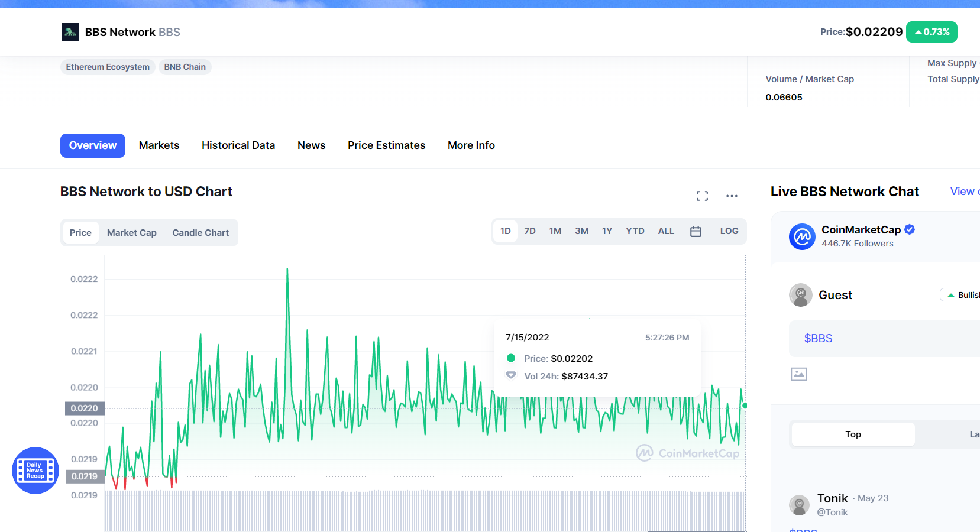Click Tonik's profile avatar
This screenshot has height=532, width=980.
point(799,505)
